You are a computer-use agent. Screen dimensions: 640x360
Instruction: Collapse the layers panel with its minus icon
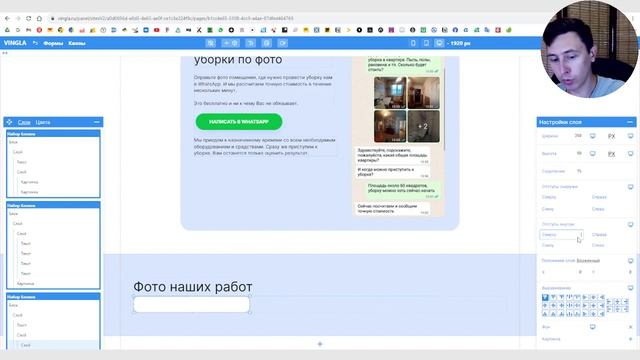(97, 122)
